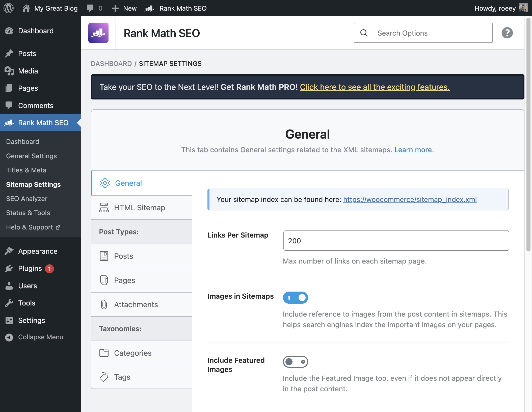
Task: Open the sitemap_index.xml link
Action: tap(410, 199)
